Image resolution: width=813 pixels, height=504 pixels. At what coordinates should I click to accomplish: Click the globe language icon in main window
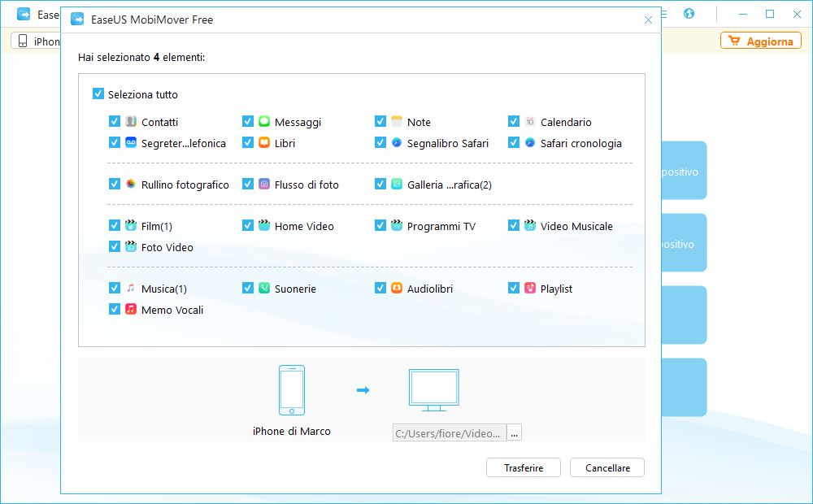pyautogui.click(x=689, y=14)
